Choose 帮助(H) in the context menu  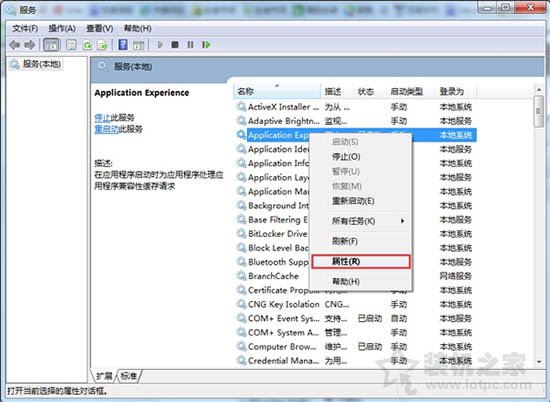360,281
